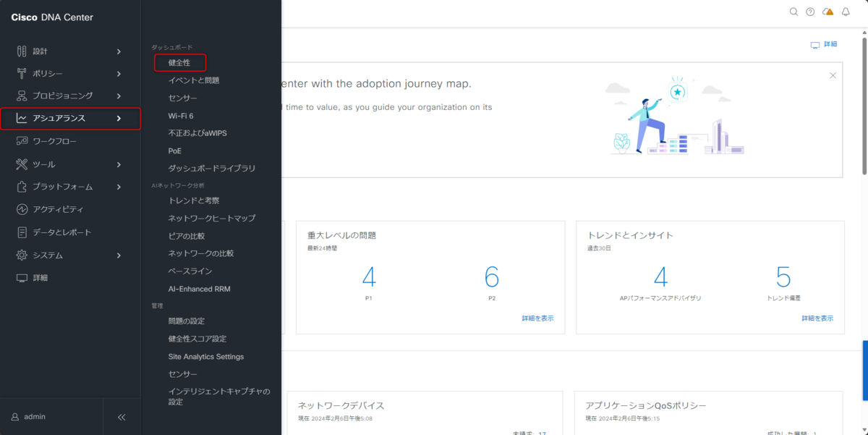The image size is (868, 435).
Task: Click the プラットフォーム sidebar icon
Action: pos(22,187)
